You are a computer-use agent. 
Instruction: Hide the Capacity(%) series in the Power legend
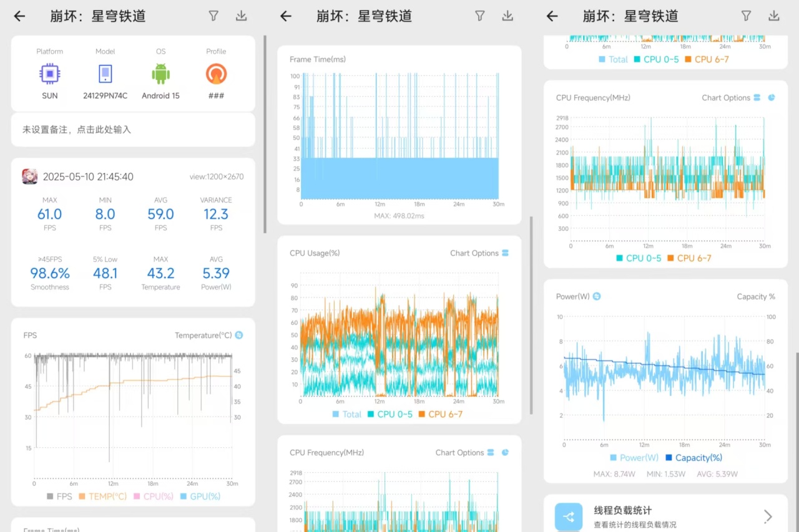click(x=693, y=458)
